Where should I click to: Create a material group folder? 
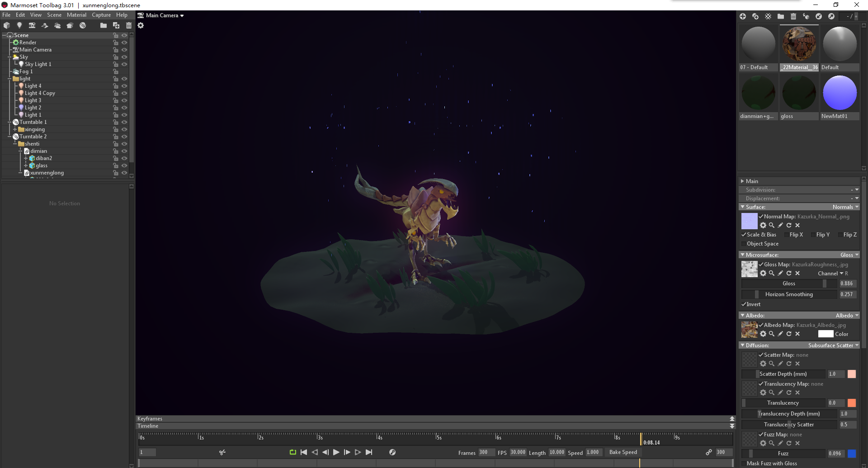point(781,16)
